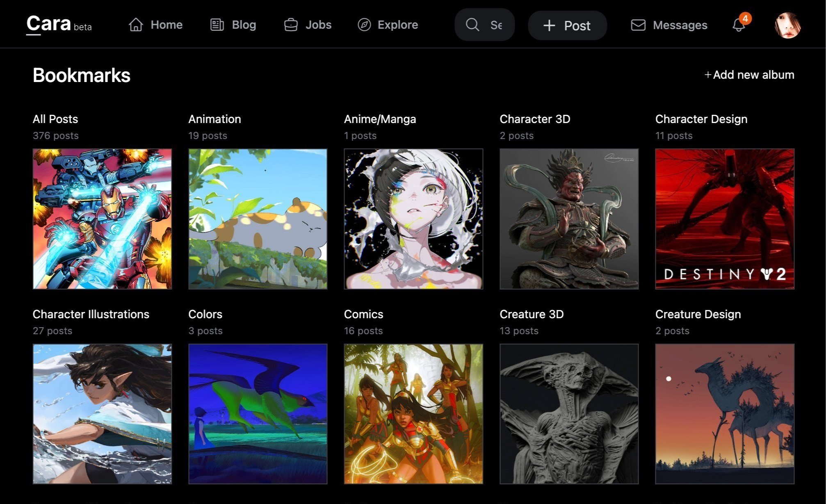Click Add new album

(x=749, y=75)
